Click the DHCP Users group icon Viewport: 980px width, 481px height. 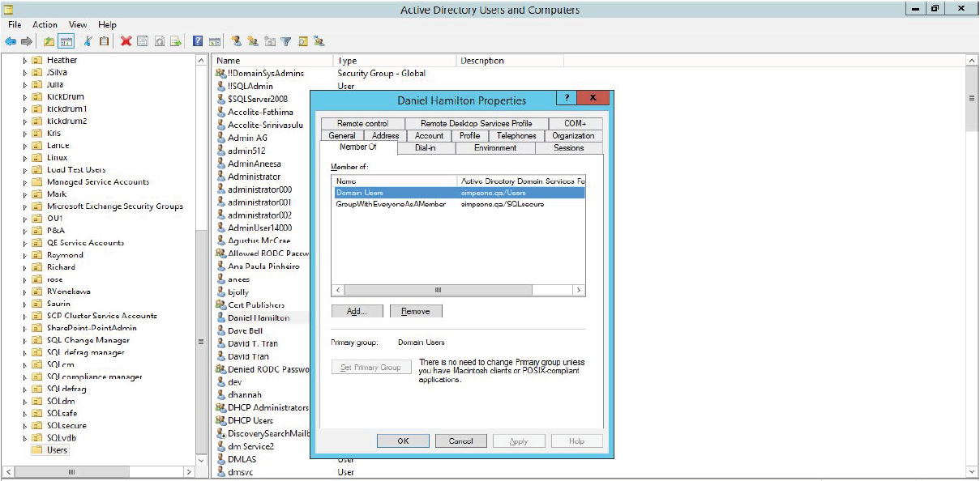220,420
